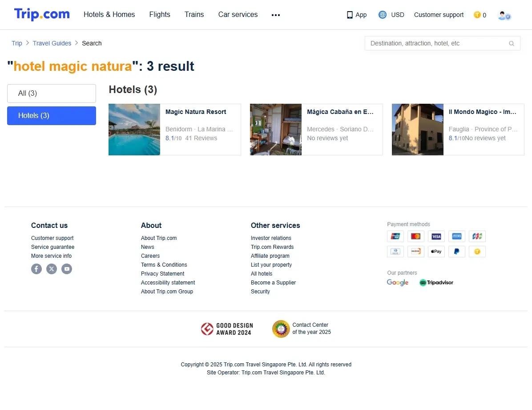Open the Magic Natura Resort title
Viewport: 532px width, 410px height.
[x=196, y=112]
